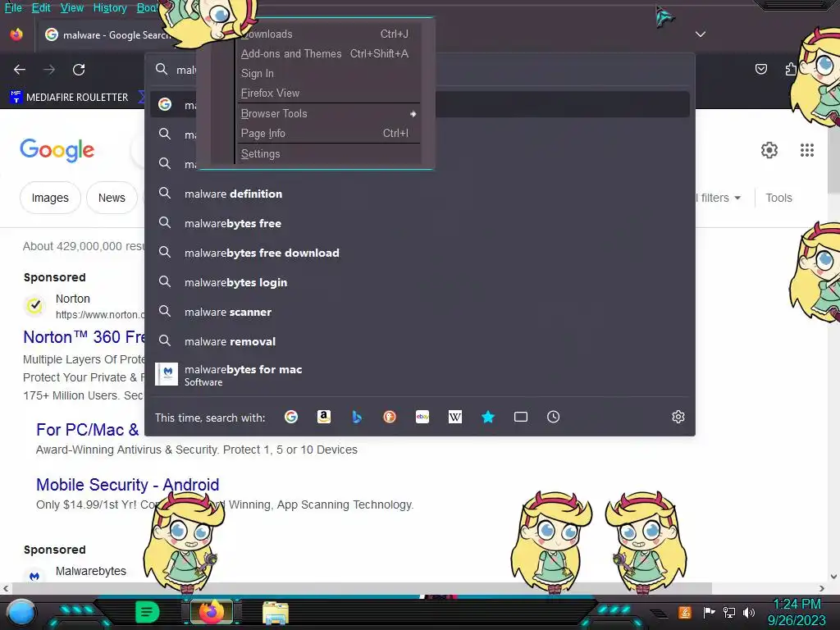Click the scrollbar right arrow at page bottom
The image size is (840, 630).
click(x=822, y=588)
